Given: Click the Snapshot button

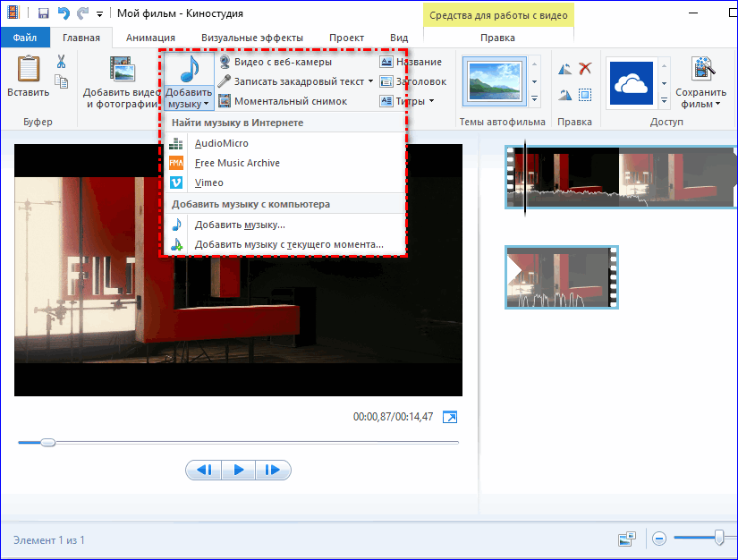Looking at the screenshot, I should click(282, 101).
